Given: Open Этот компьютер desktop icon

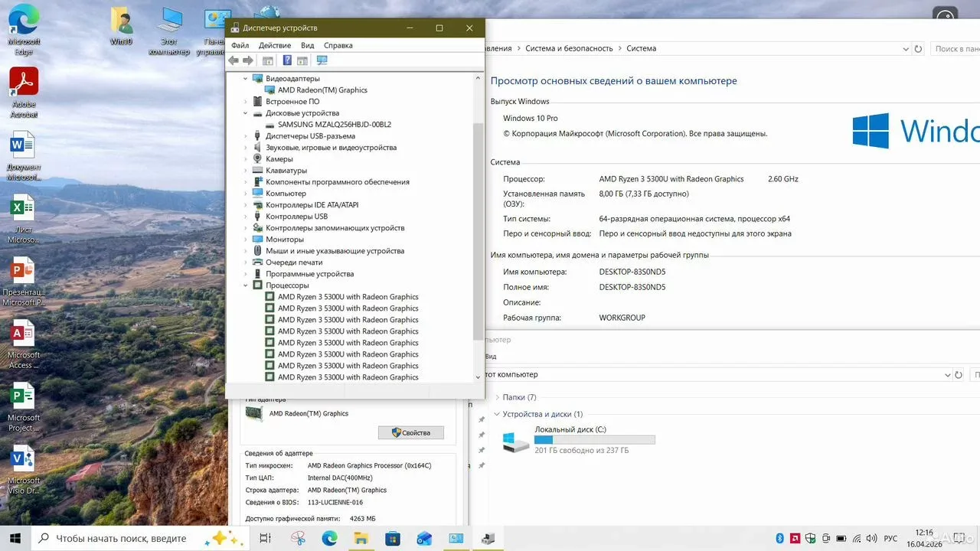Looking at the screenshot, I should [x=169, y=31].
